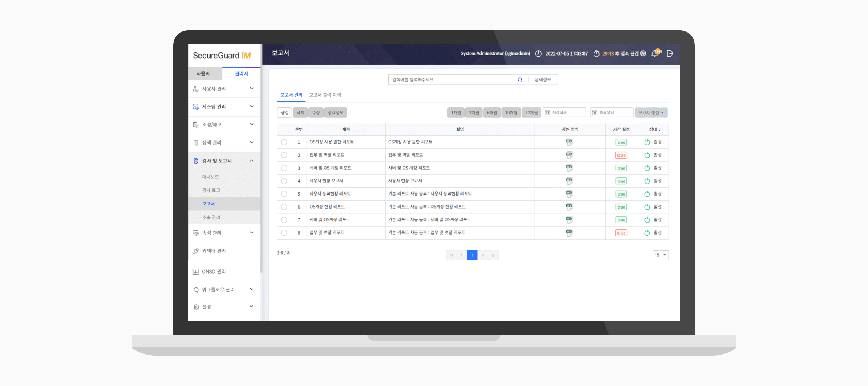
Task: Select radio button for row 3
Action: pyautogui.click(x=284, y=168)
